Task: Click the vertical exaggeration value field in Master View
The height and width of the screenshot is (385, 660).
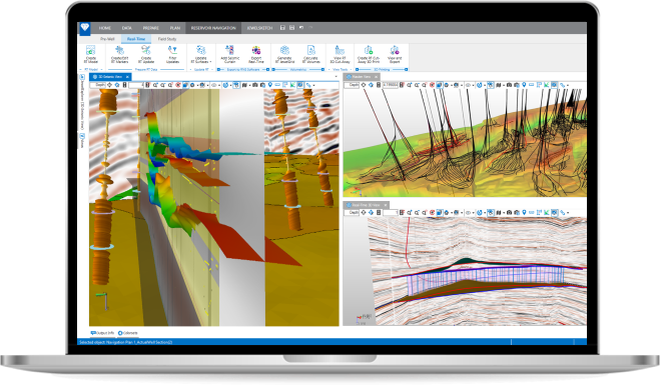Action: point(390,85)
